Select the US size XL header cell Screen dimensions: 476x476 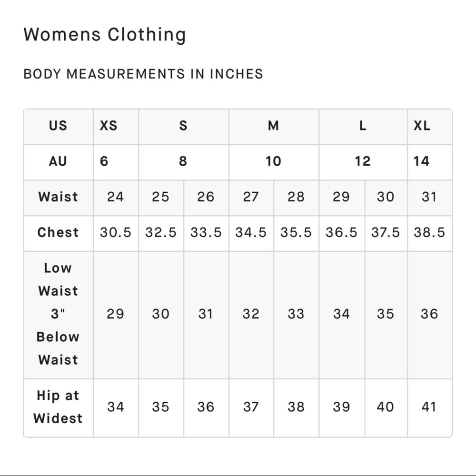click(422, 126)
